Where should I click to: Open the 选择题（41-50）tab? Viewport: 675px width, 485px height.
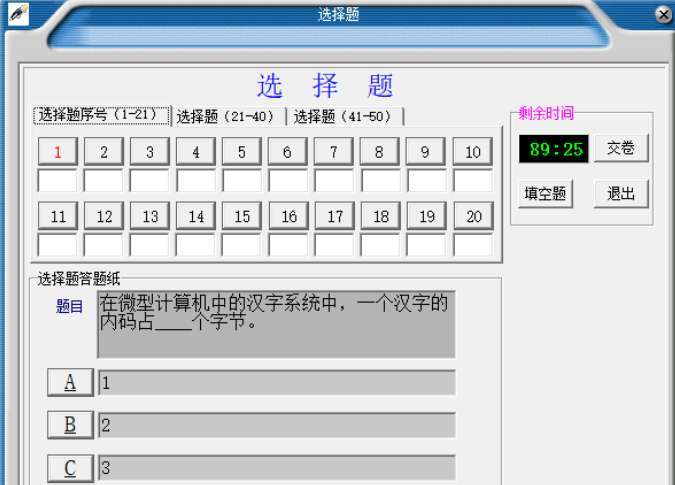(344, 117)
